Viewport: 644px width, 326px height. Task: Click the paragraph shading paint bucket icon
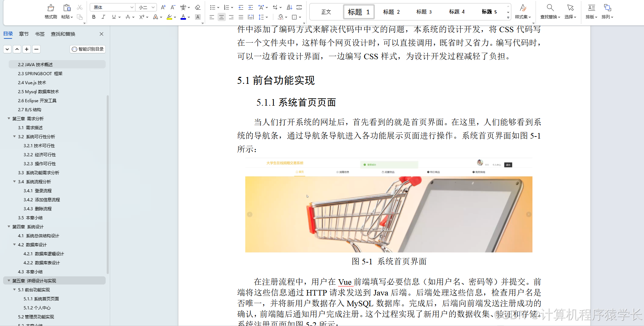click(281, 17)
